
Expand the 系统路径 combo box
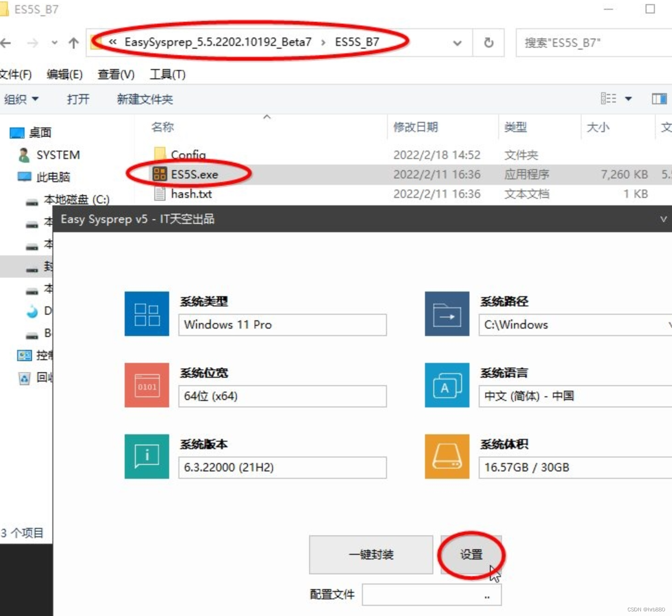tap(669, 325)
